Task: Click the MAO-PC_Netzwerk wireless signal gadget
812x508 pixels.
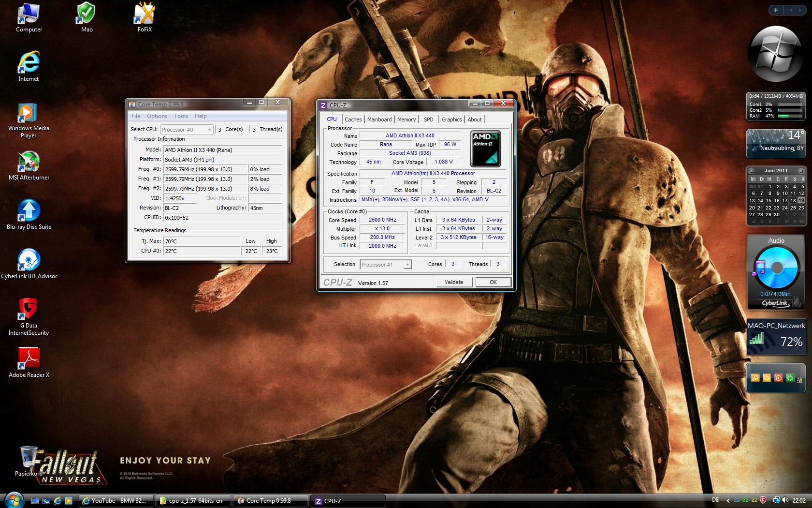Action: (x=776, y=337)
